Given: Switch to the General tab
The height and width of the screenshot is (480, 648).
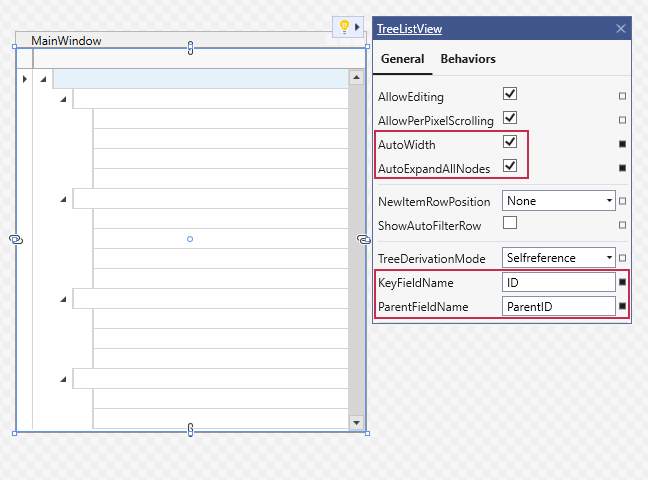Looking at the screenshot, I should pyautogui.click(x=403, y=59).
